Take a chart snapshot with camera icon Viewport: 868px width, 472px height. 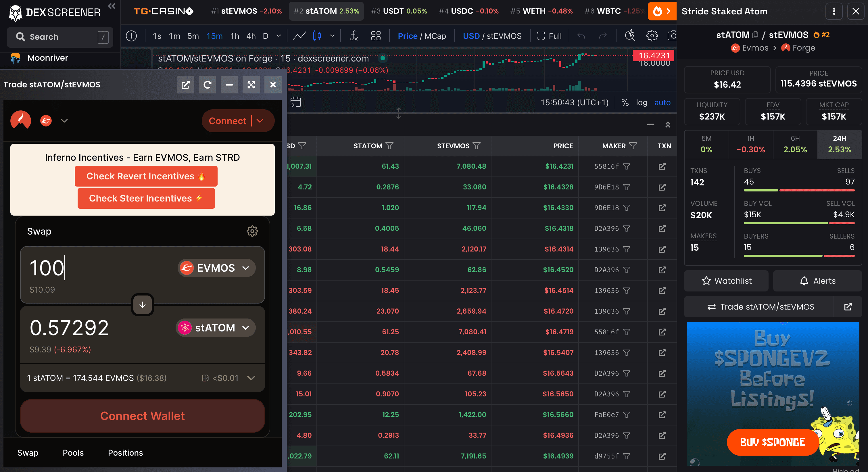tap(672, 36)
